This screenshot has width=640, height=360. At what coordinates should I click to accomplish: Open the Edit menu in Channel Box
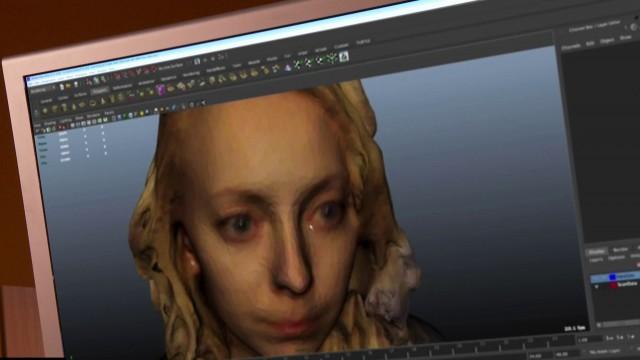coord(590,44)
